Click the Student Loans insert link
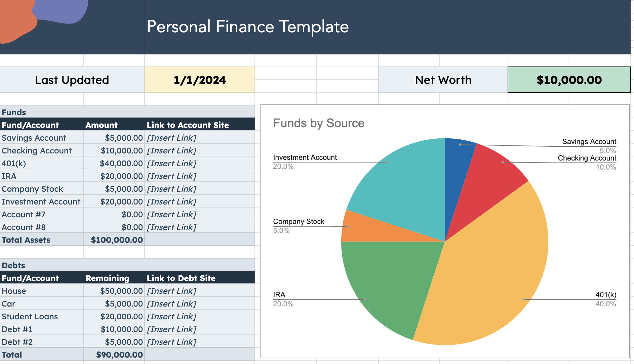The height and width of the screenshot is (364, 634). [x=171, y=317]
